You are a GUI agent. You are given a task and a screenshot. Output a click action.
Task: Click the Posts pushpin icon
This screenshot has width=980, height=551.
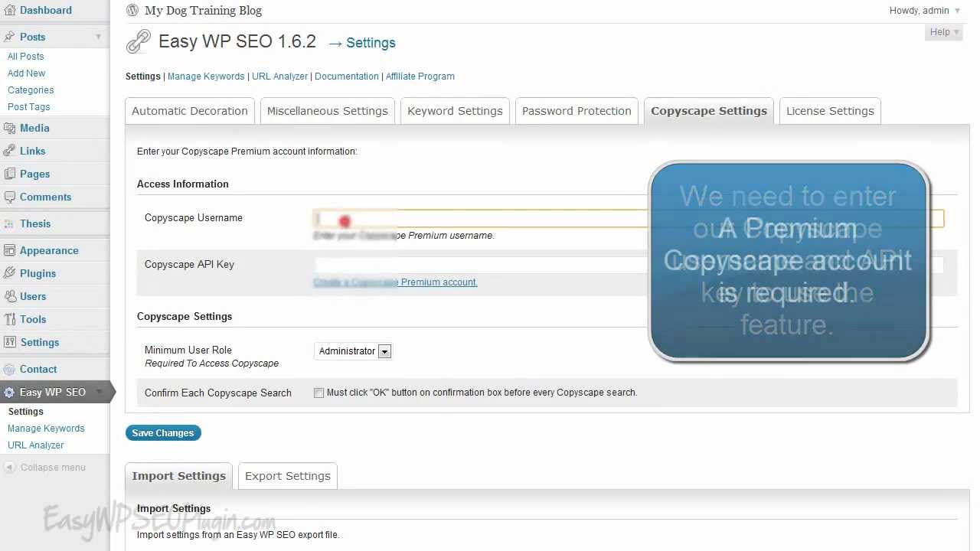coord(9,36)
